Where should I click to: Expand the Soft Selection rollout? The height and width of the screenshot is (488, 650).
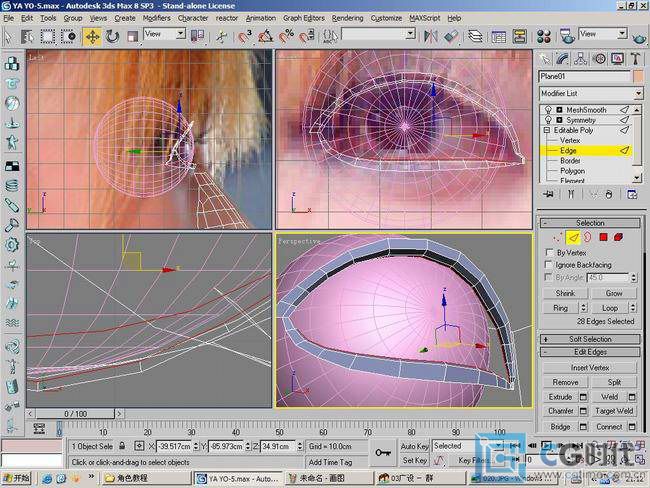(590, 339)
